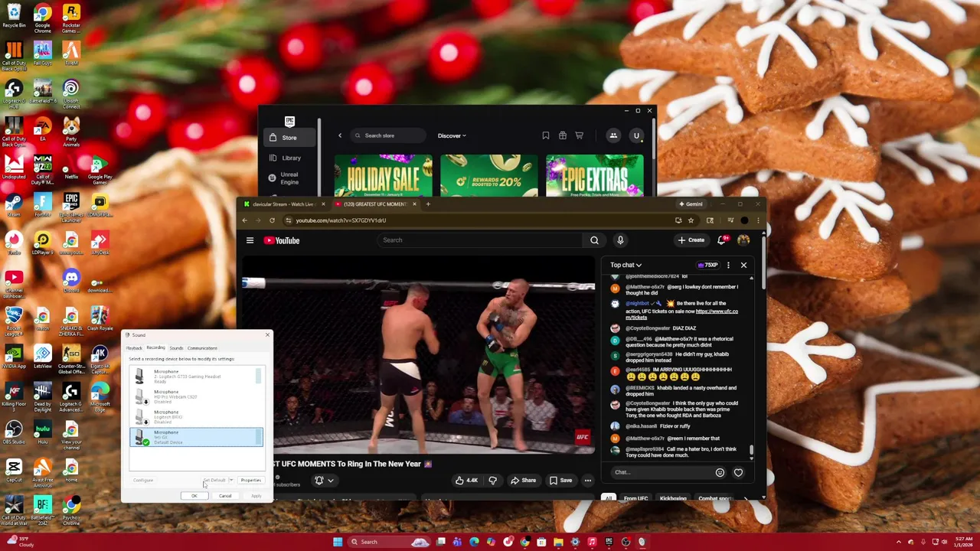
Task: Bookmark this page with the star icon
Action: (x=691, y=220)
